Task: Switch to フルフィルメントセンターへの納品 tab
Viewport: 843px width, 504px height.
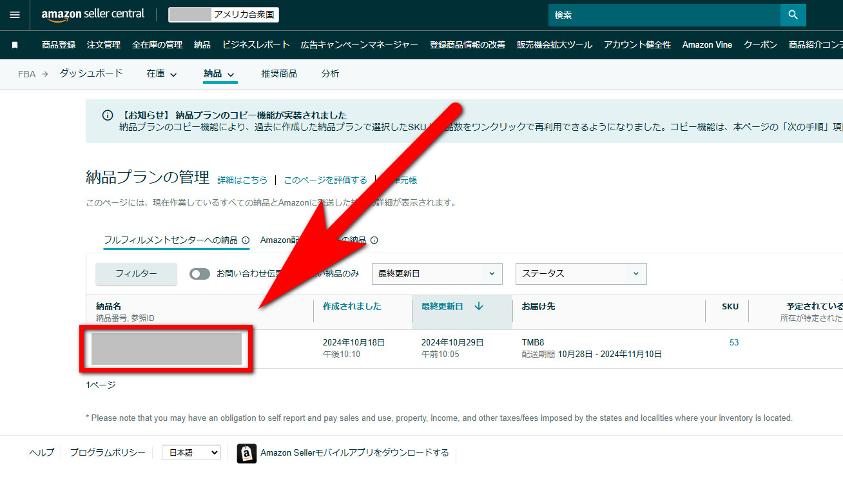Action: (x=170, y=240)
